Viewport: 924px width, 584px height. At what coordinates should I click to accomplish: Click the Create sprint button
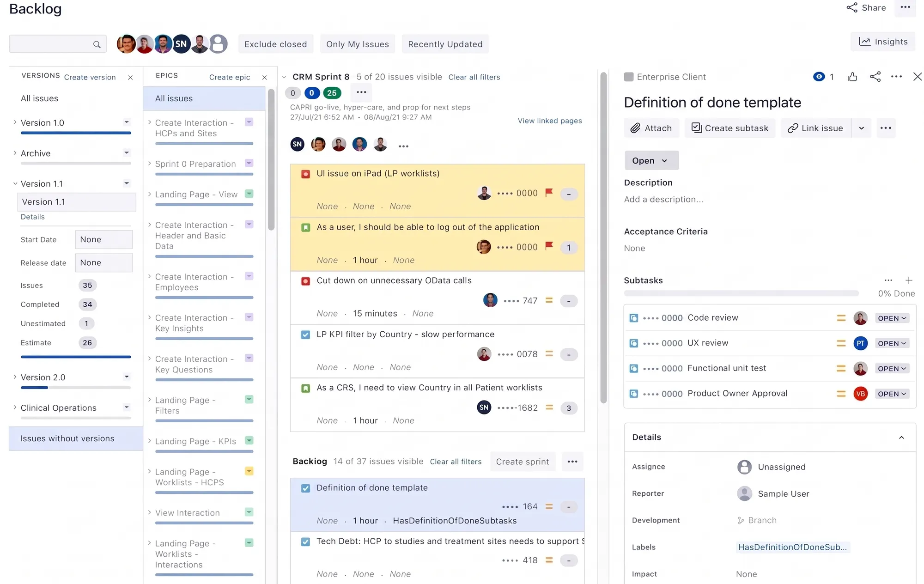(x=523, y=462)
